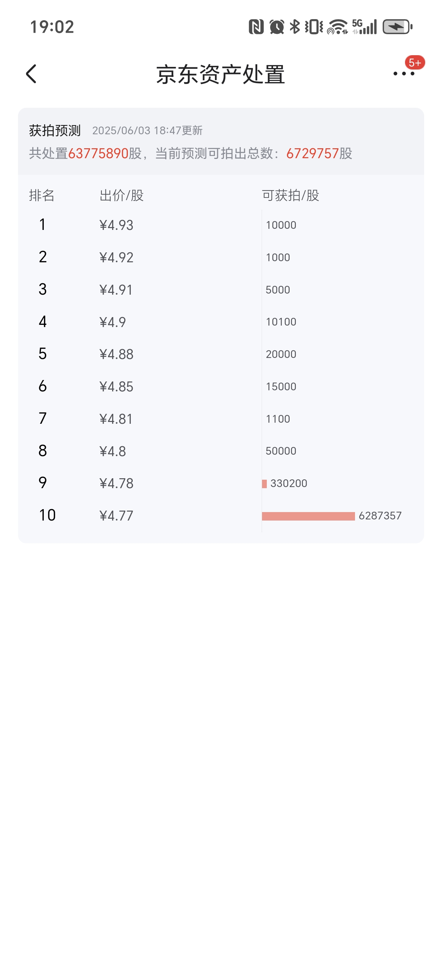Tap the vibrate mode status icon
Image resolution: width=441 pixels, height=980 pixels.
pyautogui.click(x=313, y=27)
